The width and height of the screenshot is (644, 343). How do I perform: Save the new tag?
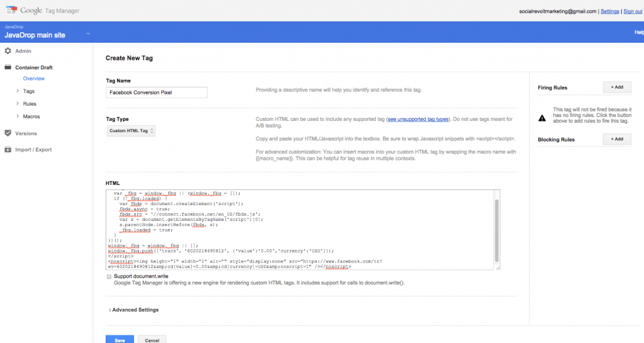point(119,340)
